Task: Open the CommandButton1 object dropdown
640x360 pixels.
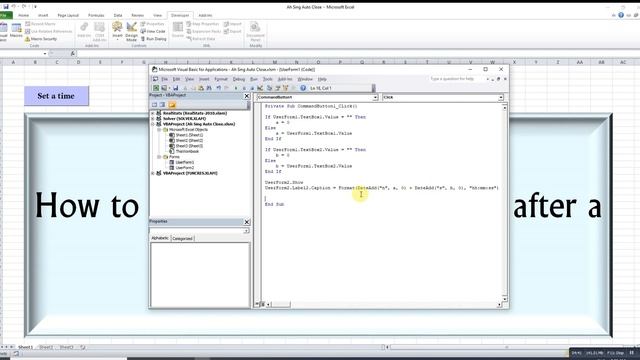Action: [375, 98]
